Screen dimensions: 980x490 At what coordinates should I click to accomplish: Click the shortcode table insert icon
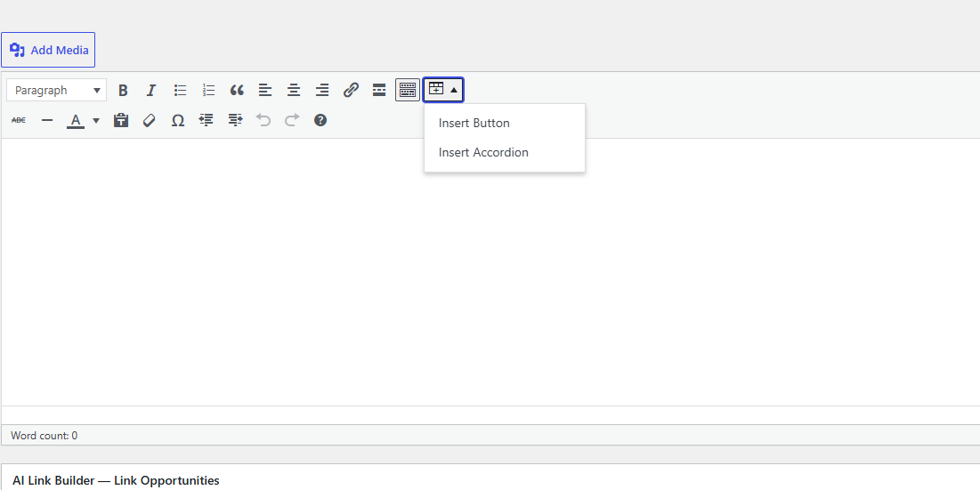tap(435, 90)
